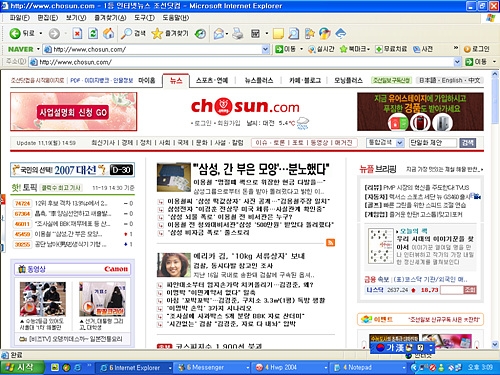The height and width of the screenshot is (375, 500).
Task: Select the 뉴스 site tab
Action: (x=176, y=80)
